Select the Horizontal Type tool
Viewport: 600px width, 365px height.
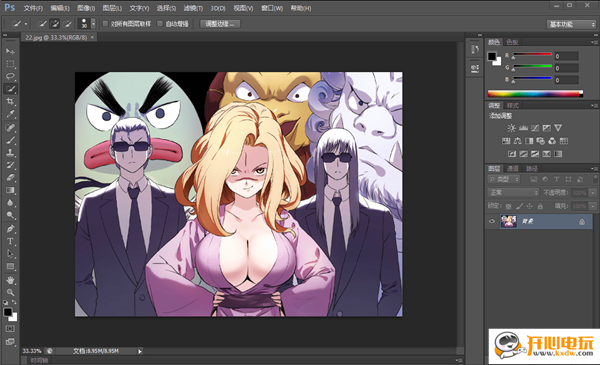tap(10, 241)
